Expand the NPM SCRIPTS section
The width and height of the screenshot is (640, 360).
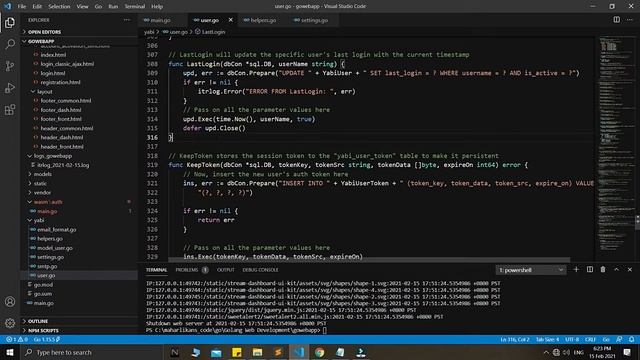pyautogui.click(x=79, y=330)
